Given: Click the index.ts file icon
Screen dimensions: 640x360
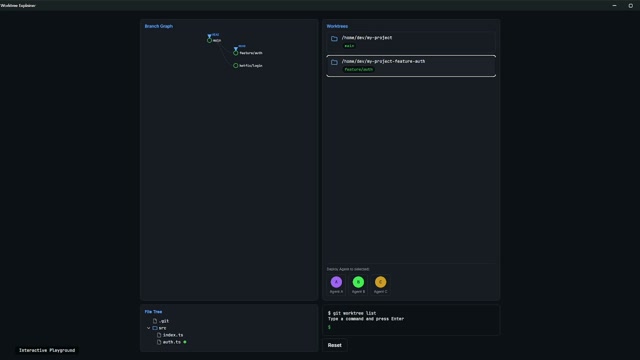Looking at the screenshot, I should point(159,335).
